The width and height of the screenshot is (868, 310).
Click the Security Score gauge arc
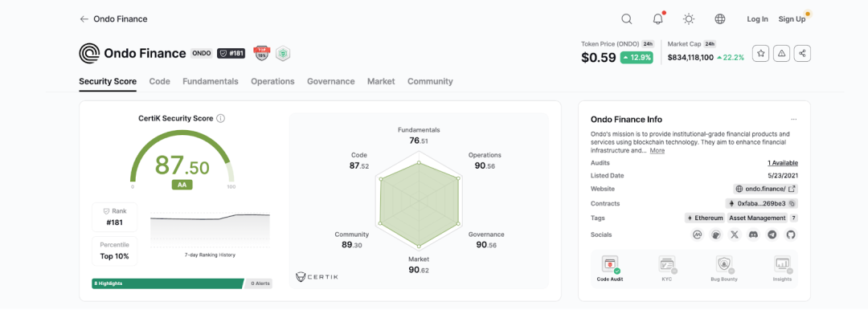pyautogui.click(x=182, y=157)
